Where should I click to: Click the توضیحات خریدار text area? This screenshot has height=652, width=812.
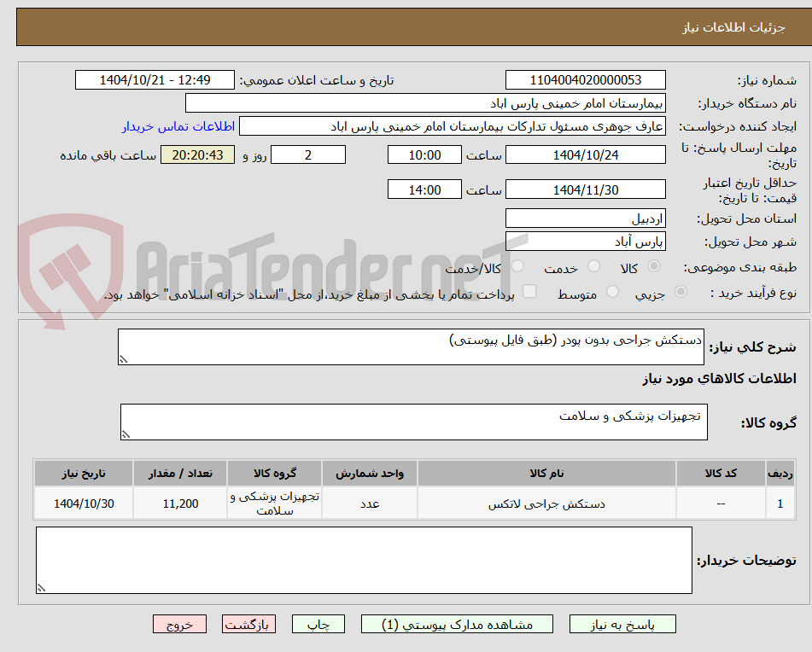point(364,561)
